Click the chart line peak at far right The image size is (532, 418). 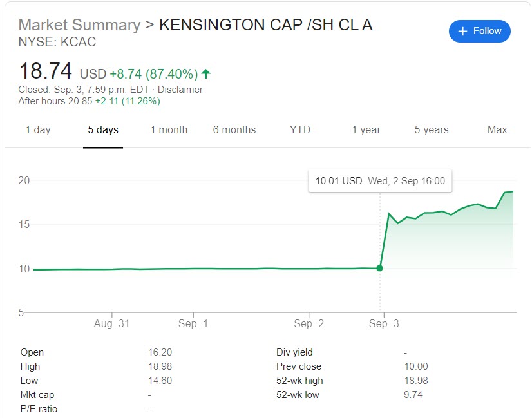pyautogui.click(x=513, y=191)
